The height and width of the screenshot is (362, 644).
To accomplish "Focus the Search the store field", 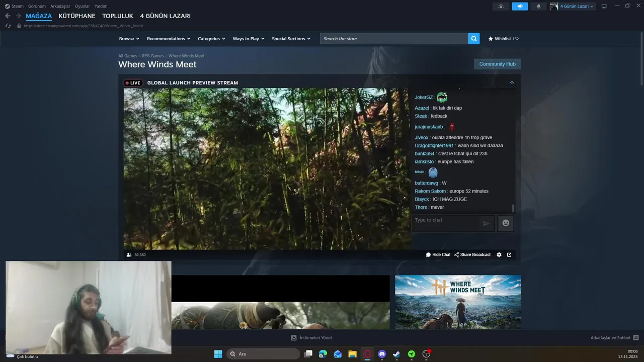I will click(394, 39).
